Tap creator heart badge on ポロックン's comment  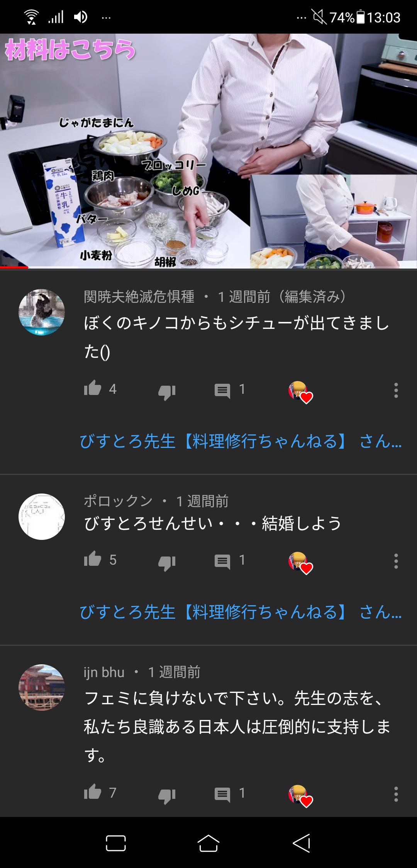pyautogui.click(x=300, y=563)
